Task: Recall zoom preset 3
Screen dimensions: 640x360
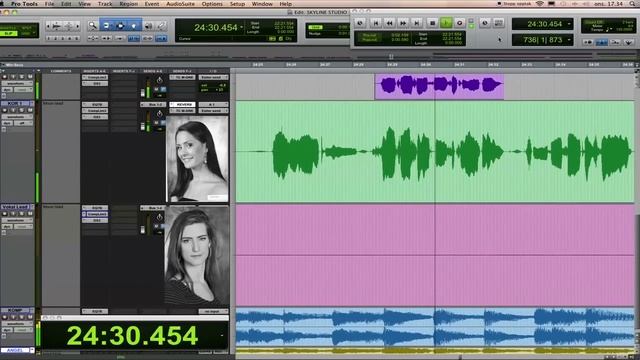Action: [63, 38]
